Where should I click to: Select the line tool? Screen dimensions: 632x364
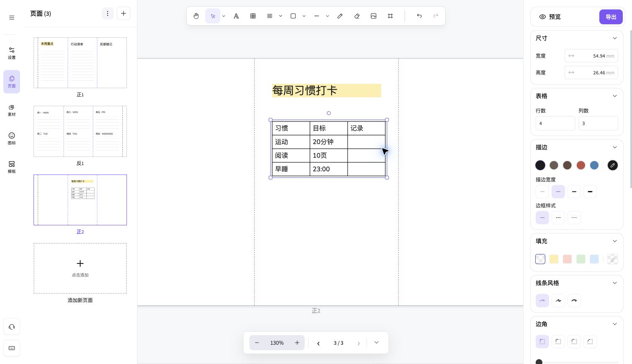click(317, 16)
